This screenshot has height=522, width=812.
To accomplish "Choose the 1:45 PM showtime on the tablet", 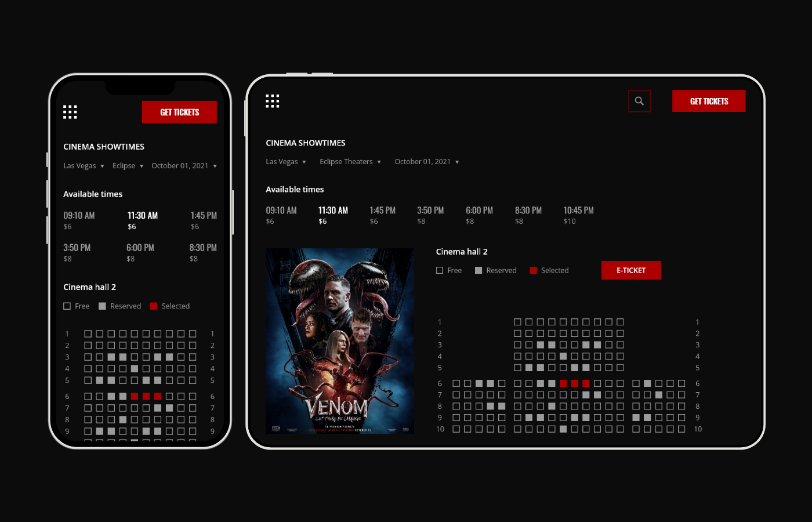I will [383, 215].
